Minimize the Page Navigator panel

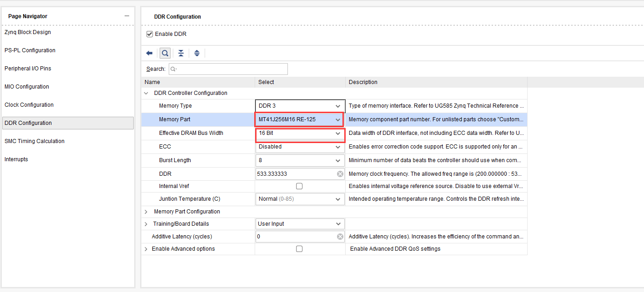pyautogui.click(x=127, y=16)
